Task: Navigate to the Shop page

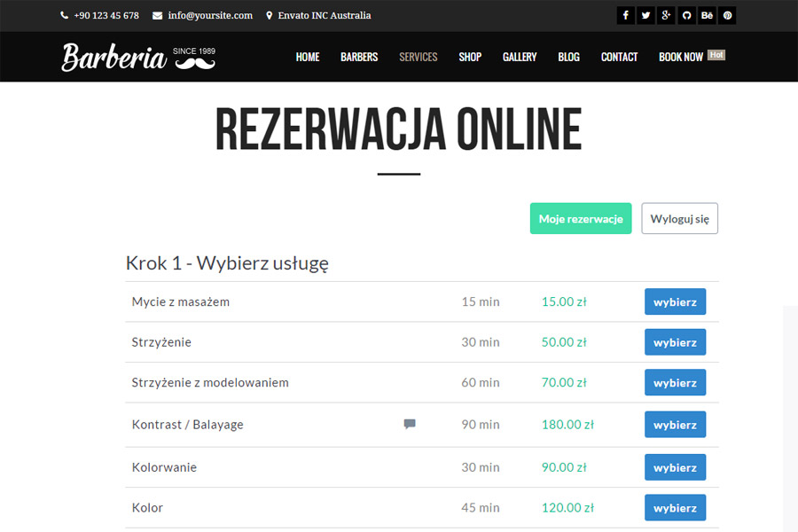Action: coord(470,57)
